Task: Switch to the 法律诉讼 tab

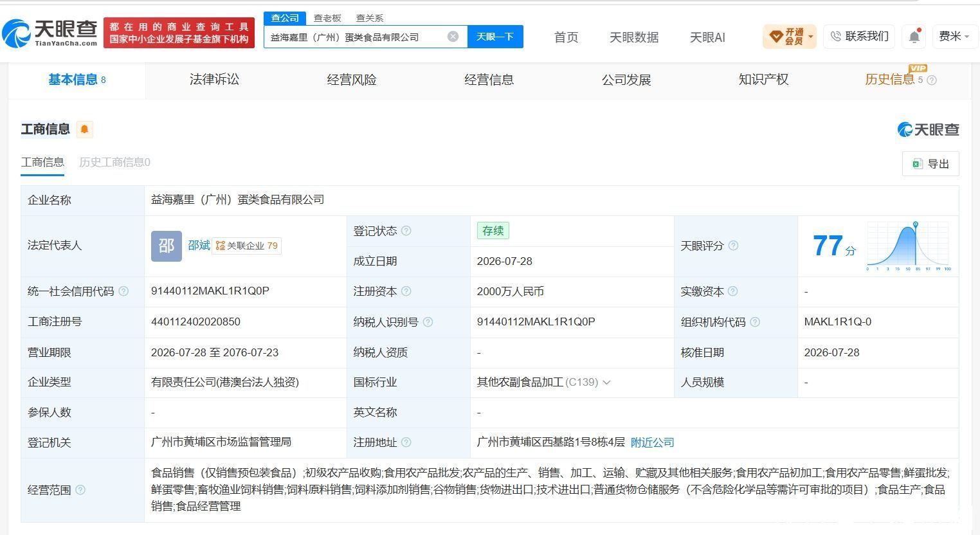Action: coord(214,80)
